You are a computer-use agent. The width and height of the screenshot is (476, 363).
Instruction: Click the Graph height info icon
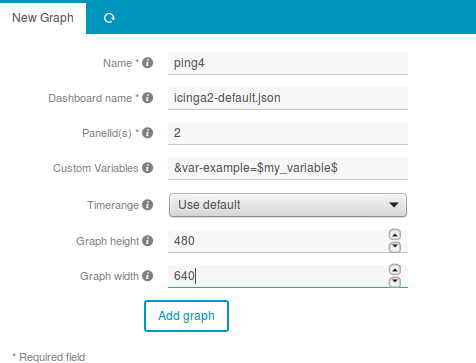(x=147, y=241)
